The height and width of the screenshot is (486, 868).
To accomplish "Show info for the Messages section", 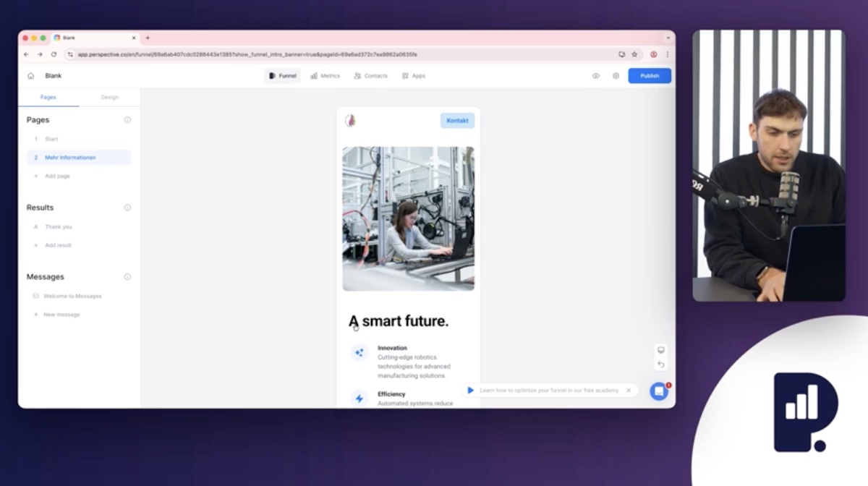I will pos(127,277).
